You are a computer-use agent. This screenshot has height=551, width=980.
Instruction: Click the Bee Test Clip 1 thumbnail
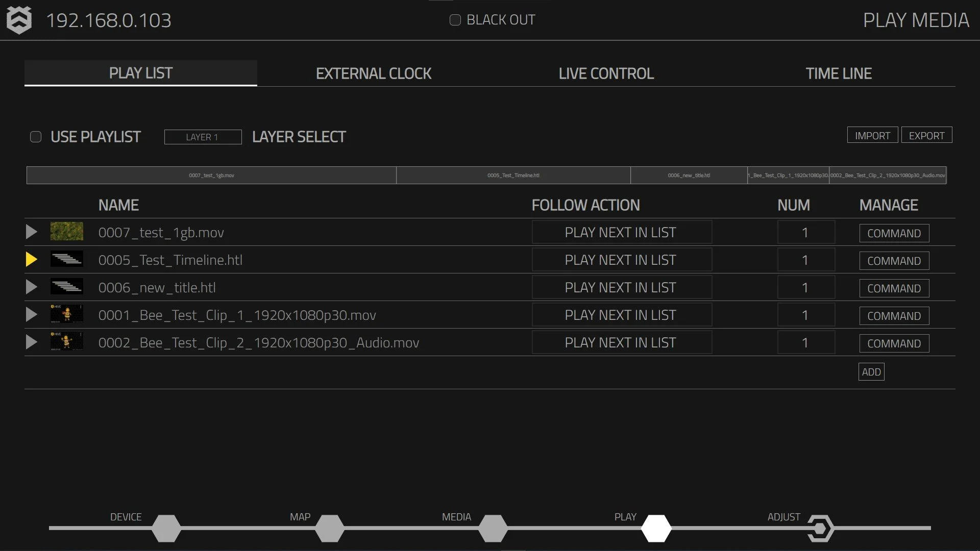tap(67, 314)
